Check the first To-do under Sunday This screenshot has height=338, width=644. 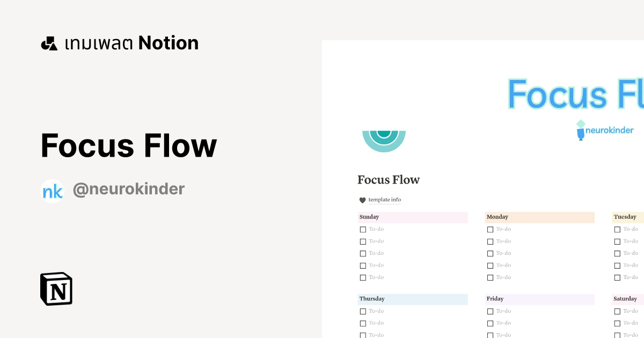tap(363, 229)
